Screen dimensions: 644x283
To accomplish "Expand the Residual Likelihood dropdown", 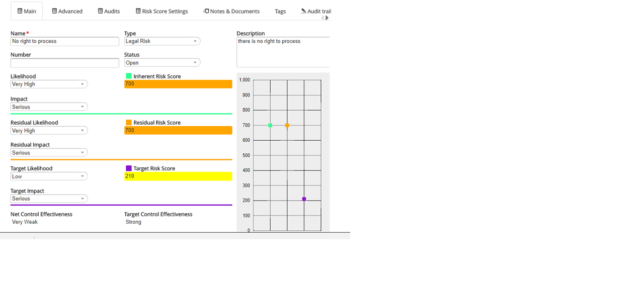I will (x=49, y=131).
